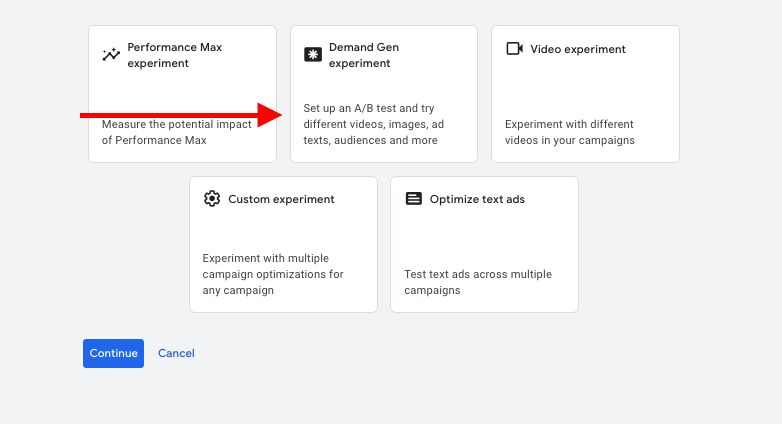Screen dimensions: 782x424
Task: Click the Optimize text ads icon
Action: pyautogui.click(x=413, y=199)
